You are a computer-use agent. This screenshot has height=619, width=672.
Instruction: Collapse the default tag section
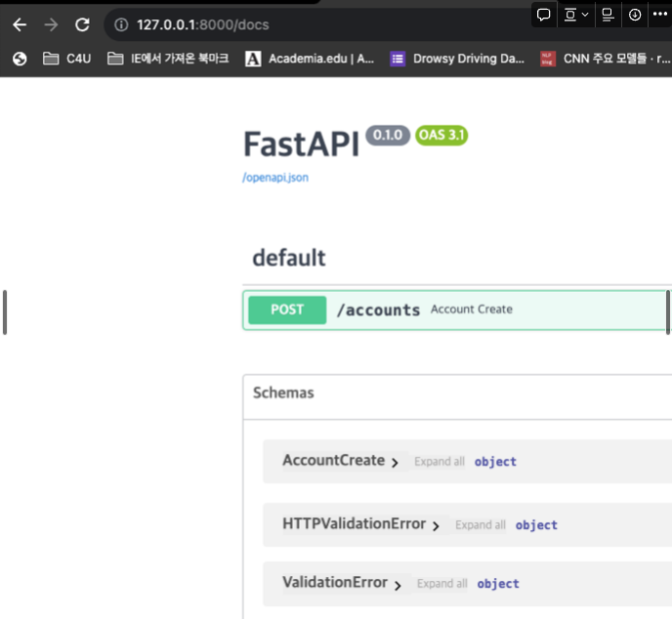289,258
